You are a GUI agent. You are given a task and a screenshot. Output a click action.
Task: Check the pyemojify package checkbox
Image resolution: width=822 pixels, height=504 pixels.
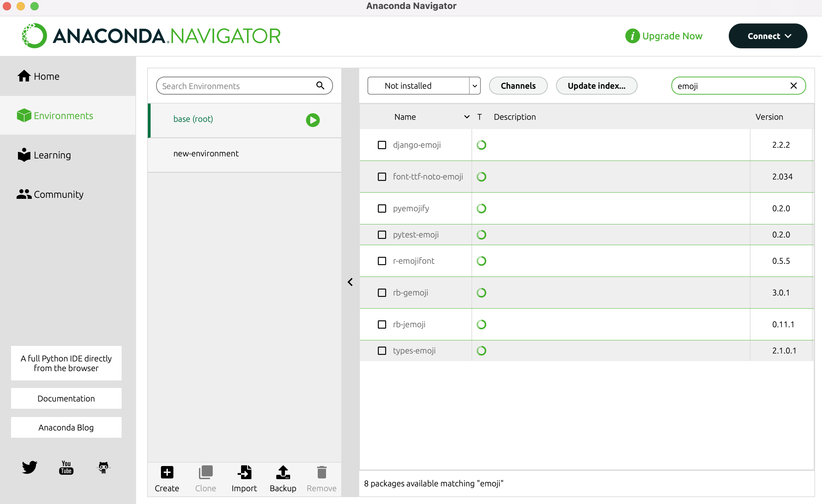click(382, 209)
